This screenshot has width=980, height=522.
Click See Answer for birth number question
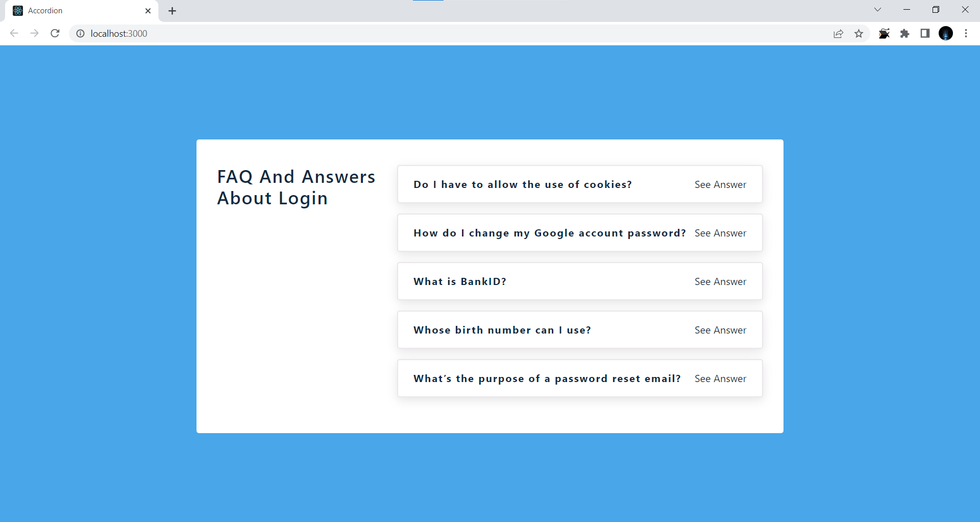click(720, 330)
